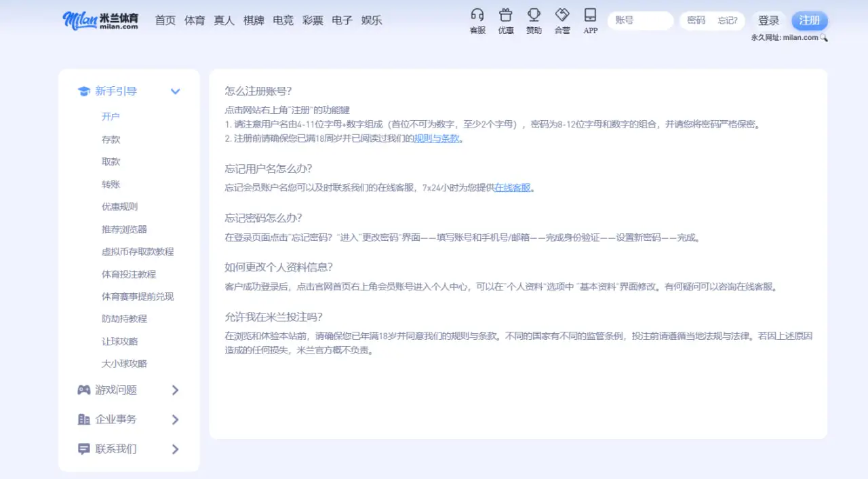Open the 在线客服 link in answer

[513, 188]
